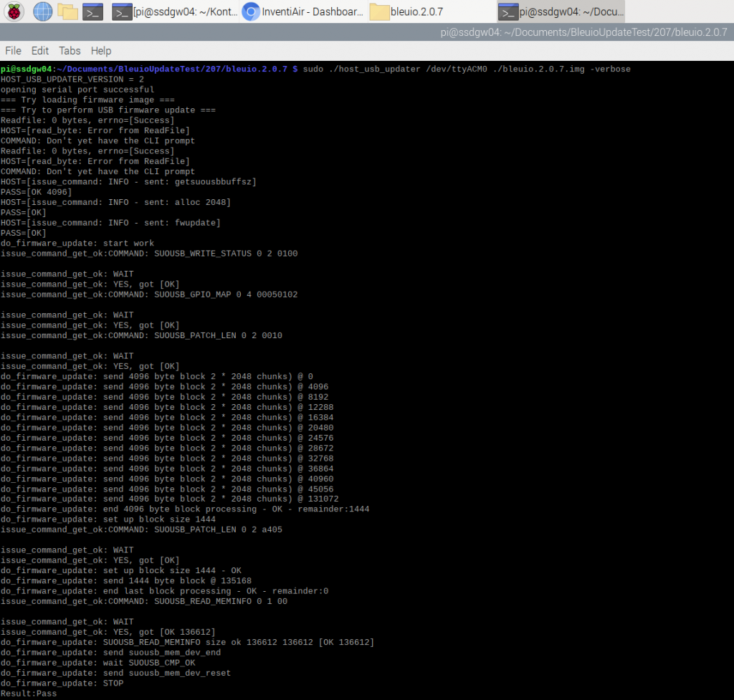The height and width of the screenshot is (700, 734).
Task: Click the folder icon on the bleuio.2.0.7 taskbar entry
Action: tap(380, 11)
